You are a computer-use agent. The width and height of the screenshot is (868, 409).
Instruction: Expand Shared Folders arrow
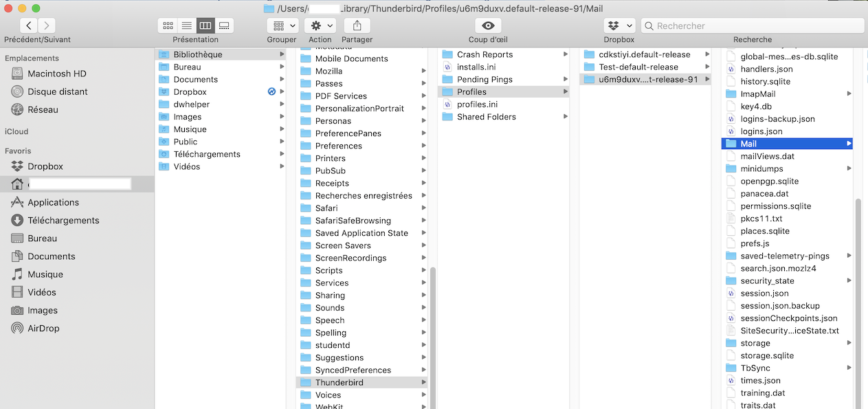(566, 117)
